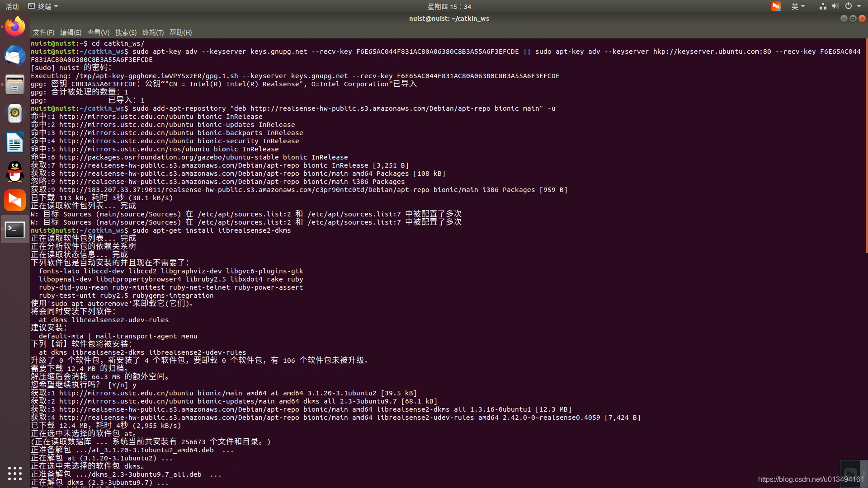
Task: Open Rhythmbox music player icon
Action: [x=15, y=113]
